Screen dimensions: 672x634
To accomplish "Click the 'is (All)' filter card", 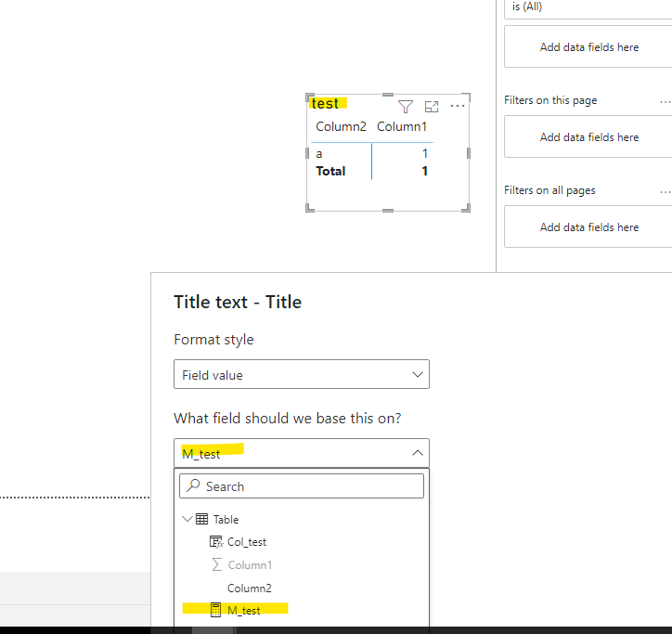I will point(588,7).
